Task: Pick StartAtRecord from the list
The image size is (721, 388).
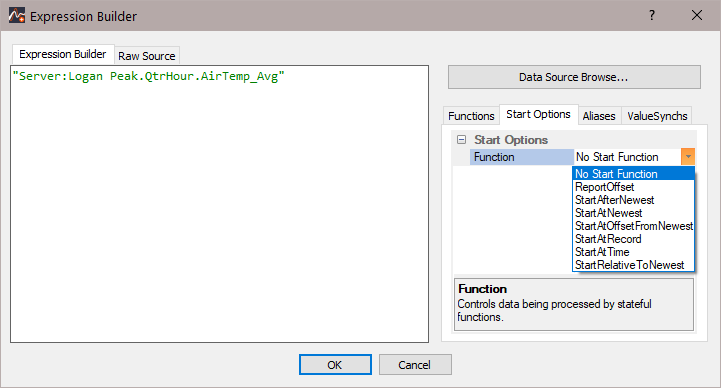Action: coord(633,239)
